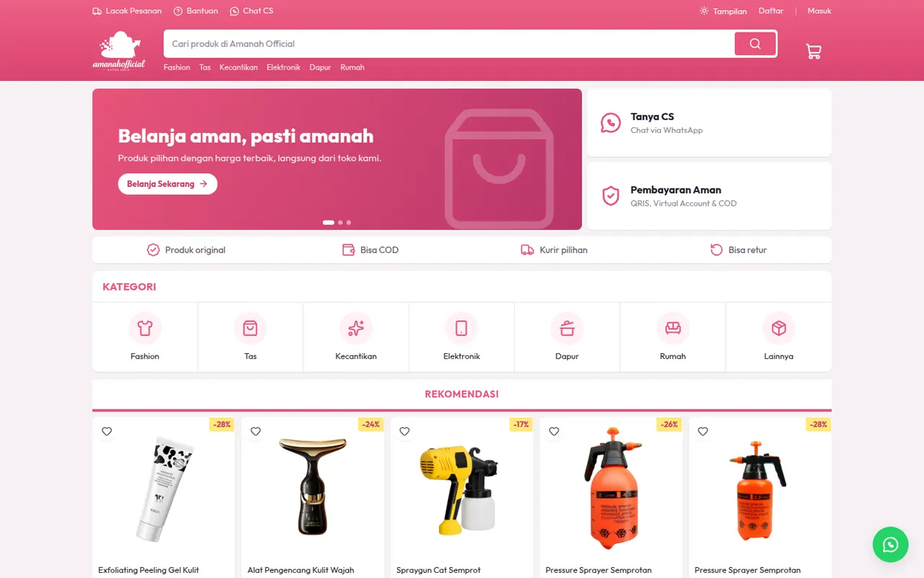Open the Bantuan help link
The image size is (924, 578).
point(196,11)
